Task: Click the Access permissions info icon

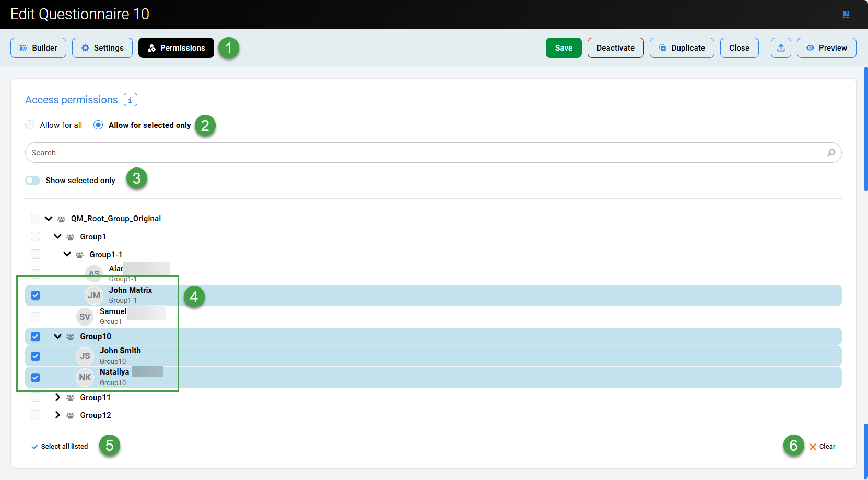Action: [131, 100]
